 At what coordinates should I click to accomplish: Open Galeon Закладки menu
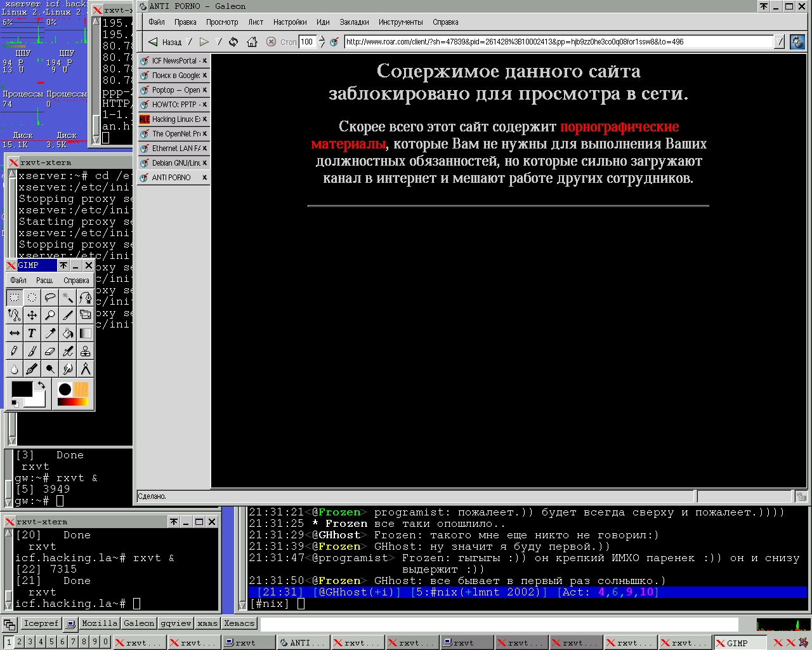click(354, 22)
